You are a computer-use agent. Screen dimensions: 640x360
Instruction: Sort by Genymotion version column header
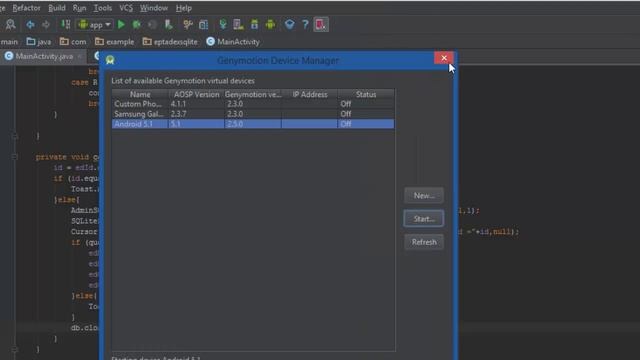click(x=253, y=94)
